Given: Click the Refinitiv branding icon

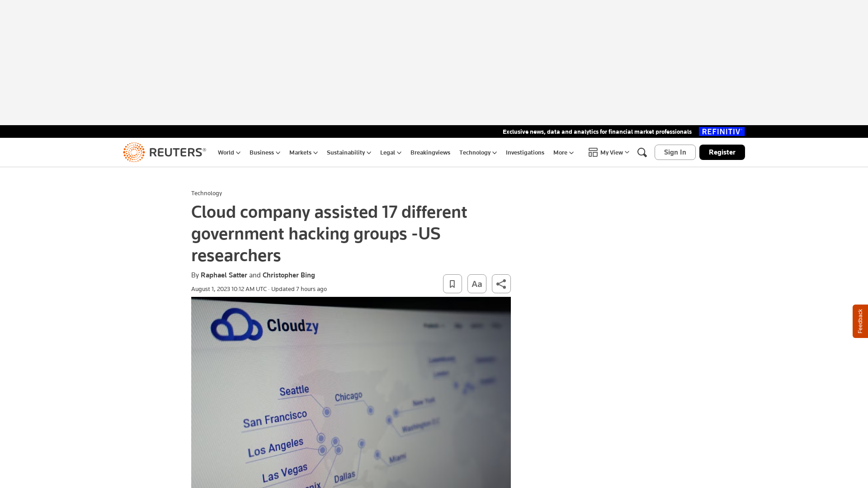Looking at the screenshot, I should point(722,131).
